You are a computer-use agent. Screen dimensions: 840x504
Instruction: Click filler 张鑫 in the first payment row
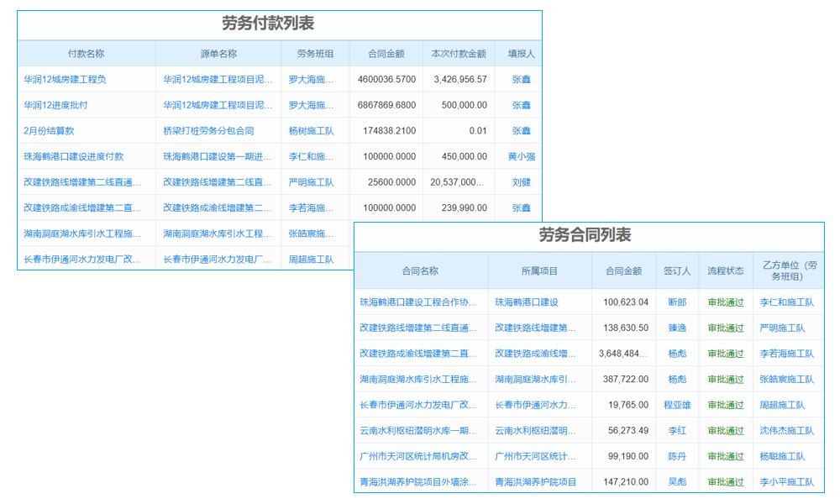pos(520,79)
